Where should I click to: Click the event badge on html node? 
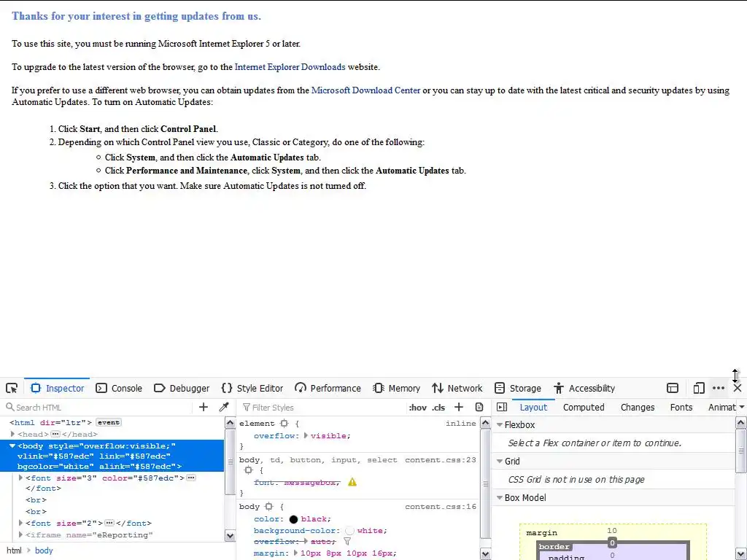pos(109,422)
